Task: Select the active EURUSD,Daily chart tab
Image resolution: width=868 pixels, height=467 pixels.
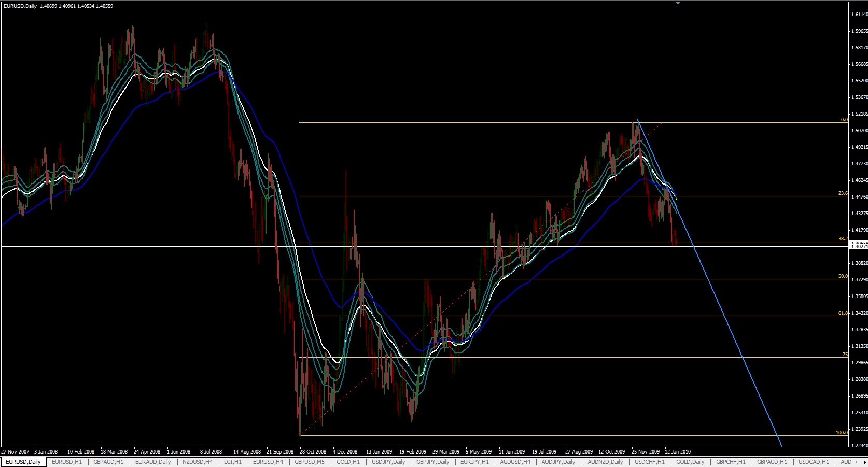Action: [23, 462]
